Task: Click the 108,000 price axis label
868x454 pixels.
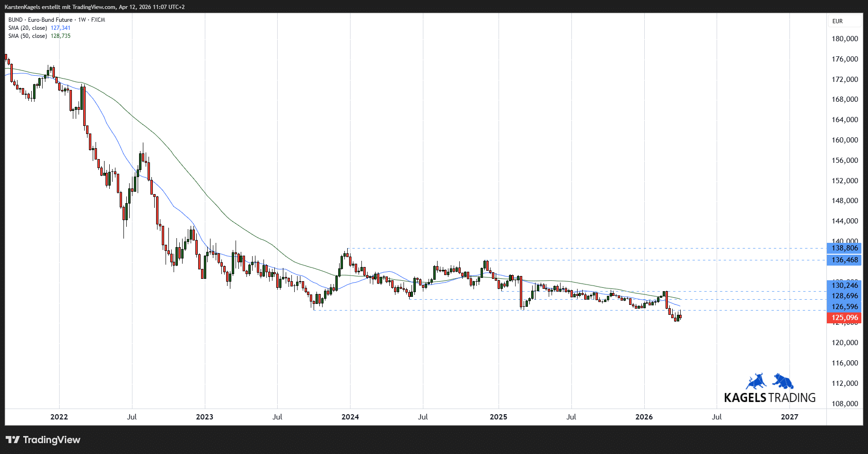Action: click(845, 404)
